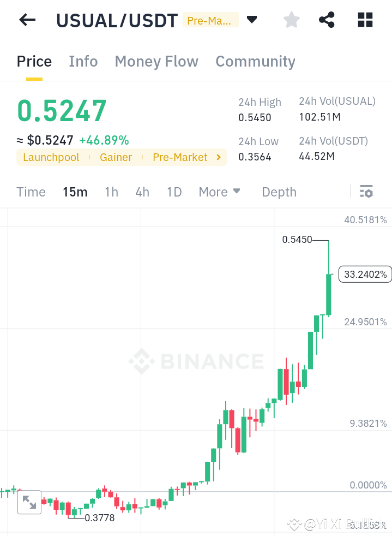Click the Pre-Market label near the title
The image size is (392, 536).
(210, 21)
